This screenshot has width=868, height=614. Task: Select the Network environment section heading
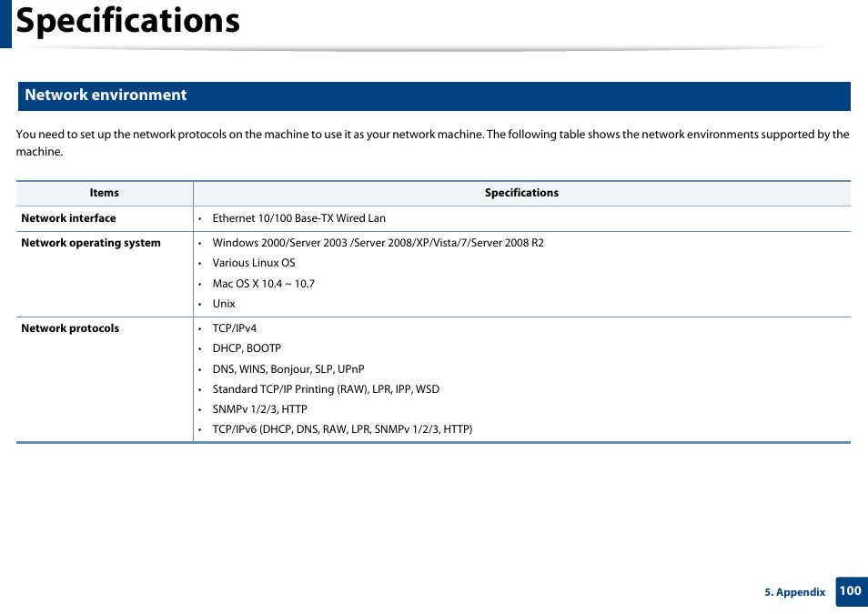[106, 95]
